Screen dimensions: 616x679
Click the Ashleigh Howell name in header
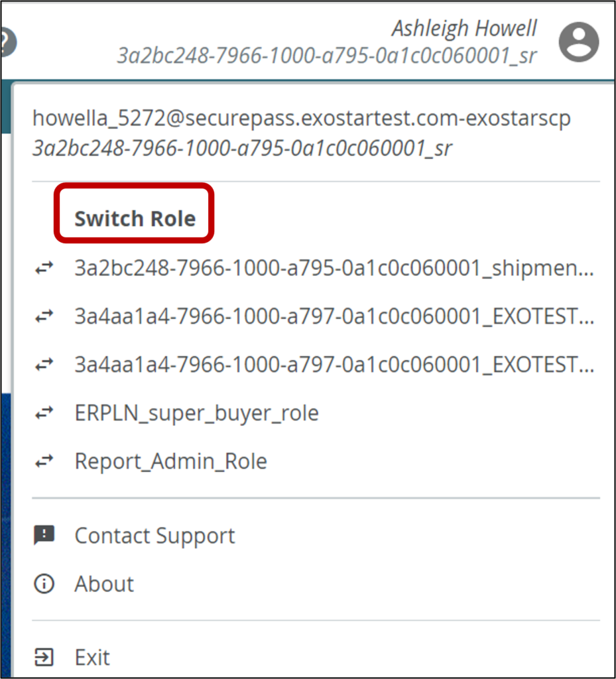coord(464,29)
